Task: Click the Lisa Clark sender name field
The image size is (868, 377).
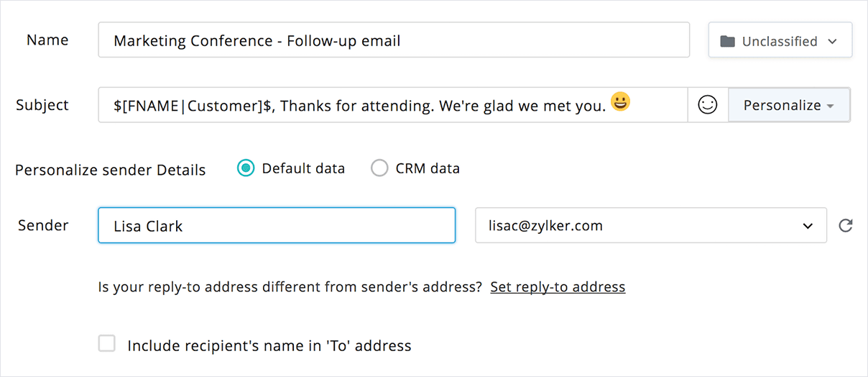Action: tap(277, 225)
